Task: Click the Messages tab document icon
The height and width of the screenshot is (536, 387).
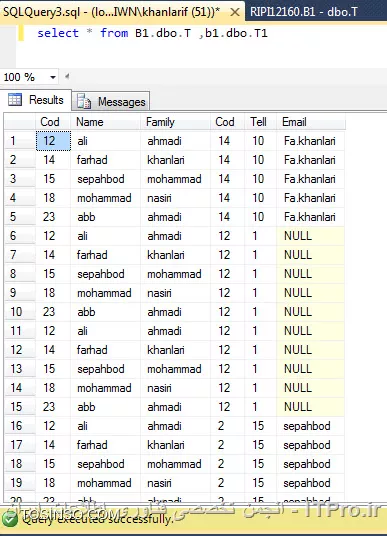Action: [x=84, y=102]
